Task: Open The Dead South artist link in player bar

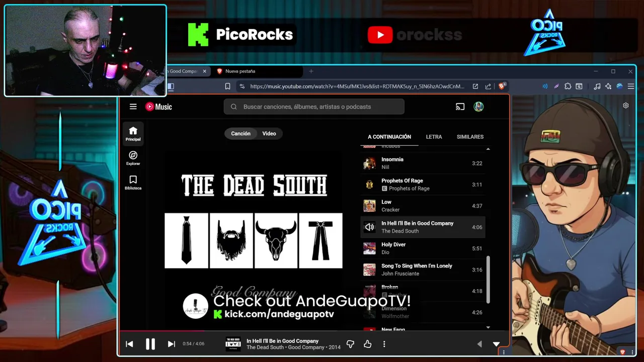Action: pos(265,347)
